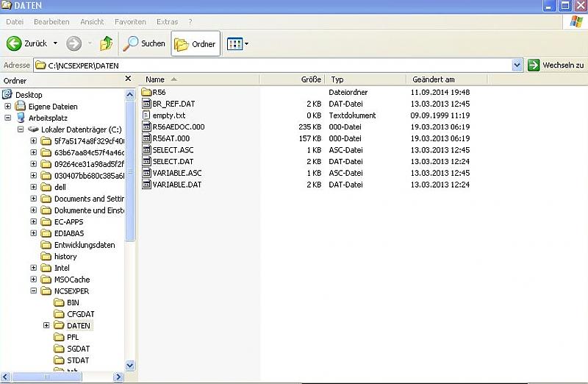Close the Ordner pane with X
Viewport: 588px width, 384px height.
click(130, 80)
